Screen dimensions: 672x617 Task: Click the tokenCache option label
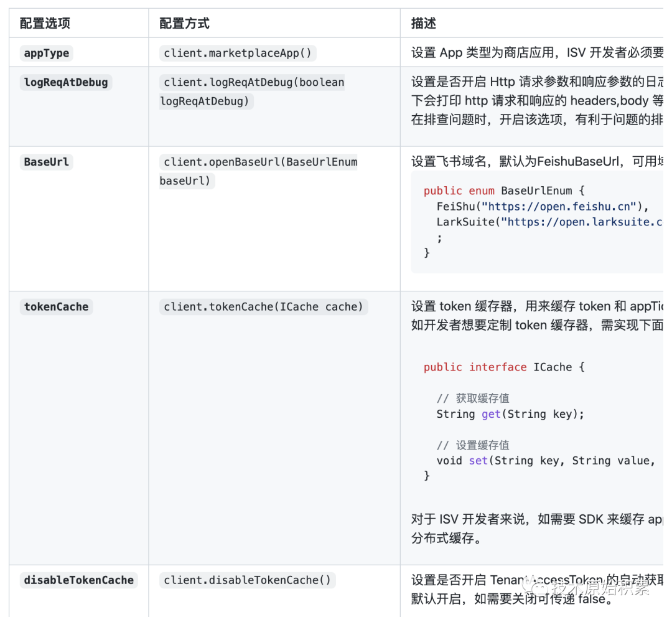tap(56, 306)
